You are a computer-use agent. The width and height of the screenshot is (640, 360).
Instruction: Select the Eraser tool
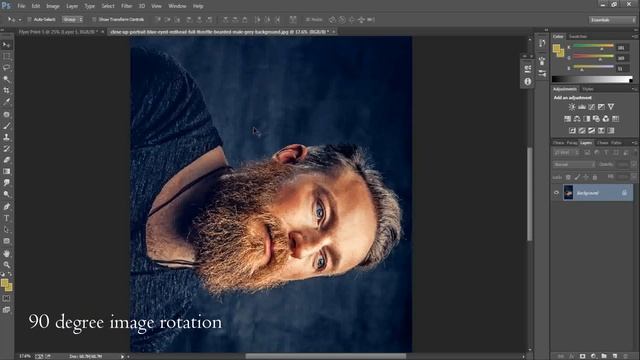click(6, 160)
